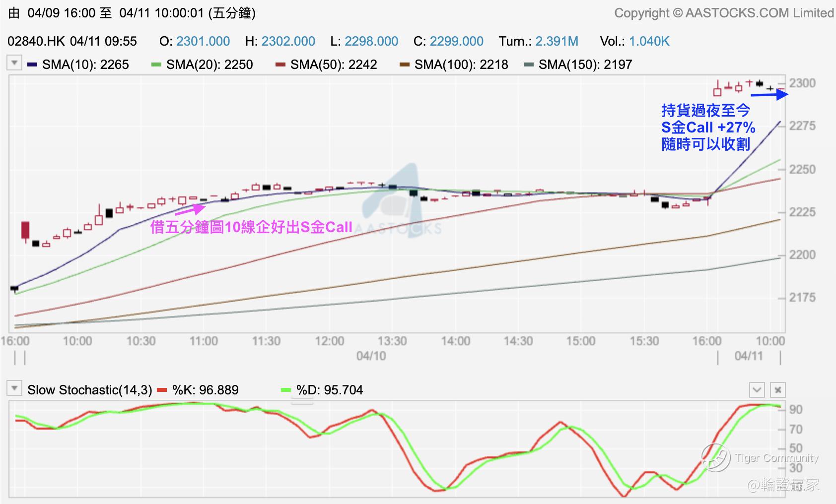The image size is (836, 504).
Task: Click the 70 level on the stochastic axis
Action: (x=796, y=430)
